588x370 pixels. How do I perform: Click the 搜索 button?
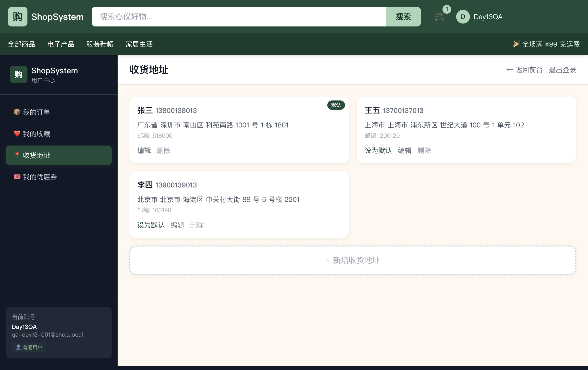[x=403, y=17]
